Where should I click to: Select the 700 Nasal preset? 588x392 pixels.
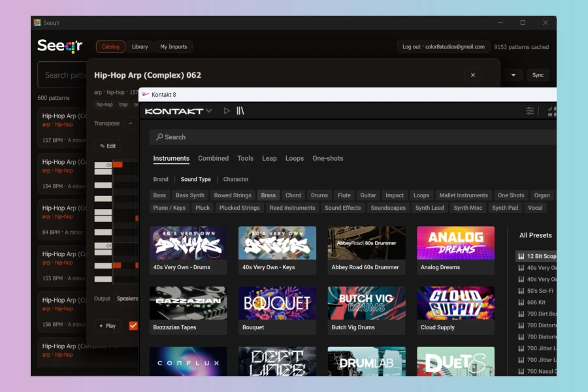(536, 371)
